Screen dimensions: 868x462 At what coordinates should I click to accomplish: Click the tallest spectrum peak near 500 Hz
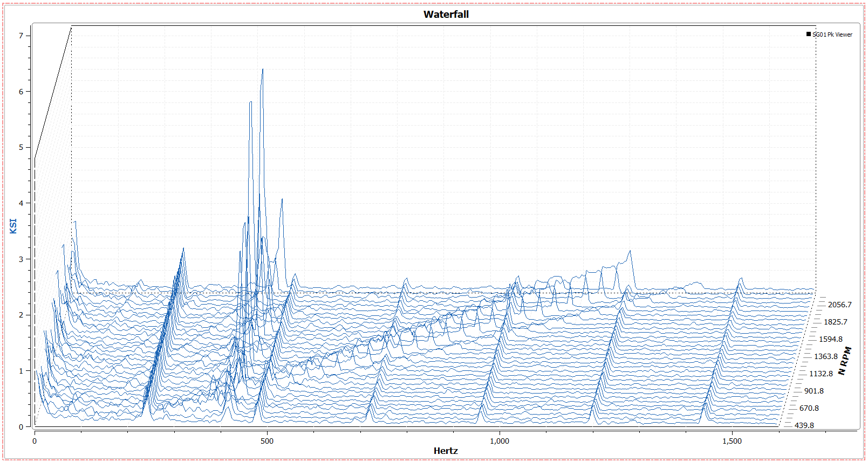(262, 70)
